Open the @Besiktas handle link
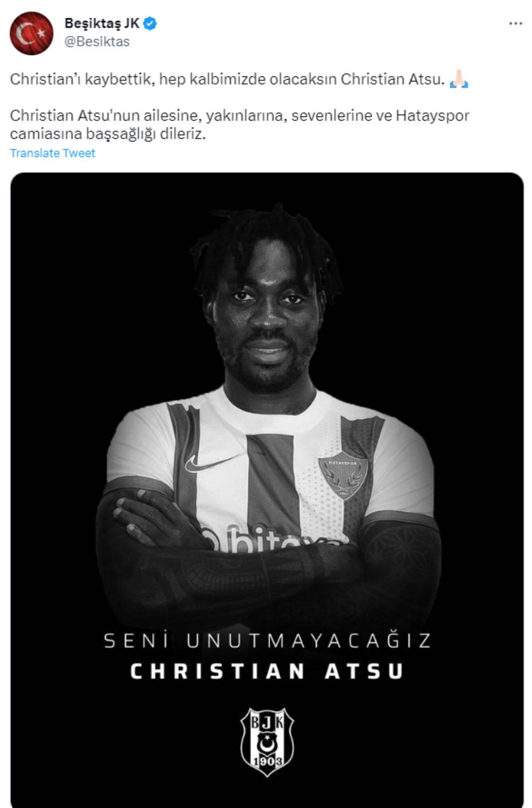This screenshot has width=532, height=808. tap(97, 42)
